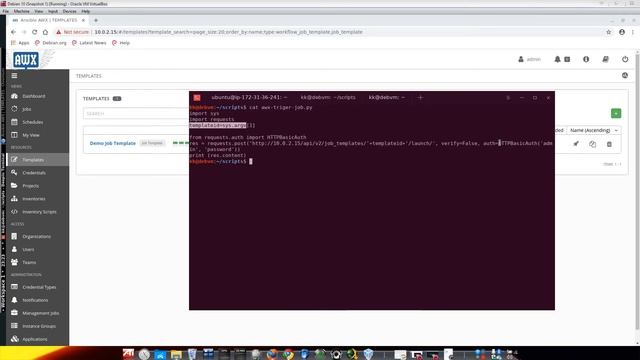
Task: Click the AWX logo
Action: (x=26, y=60)
